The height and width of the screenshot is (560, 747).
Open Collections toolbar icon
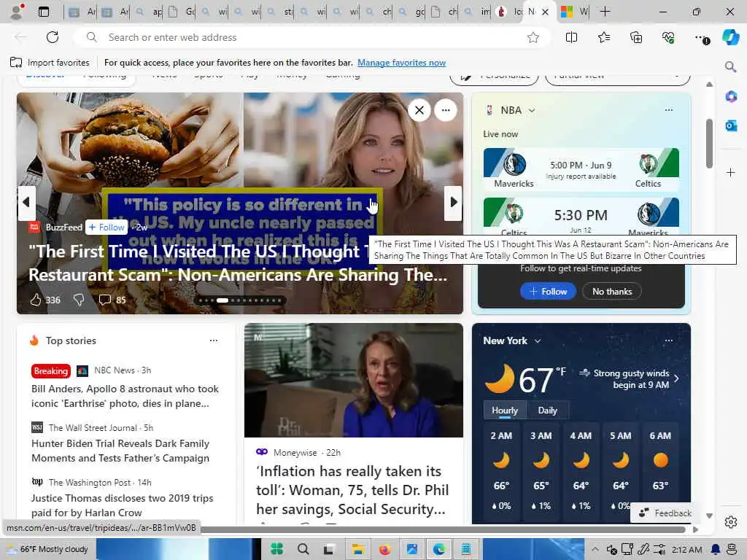636,37
